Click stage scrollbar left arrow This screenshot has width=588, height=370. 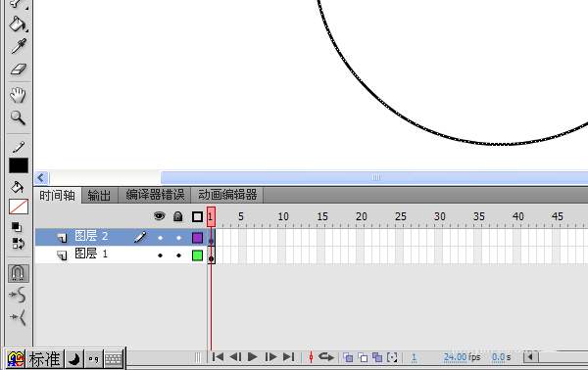[41, 177]
